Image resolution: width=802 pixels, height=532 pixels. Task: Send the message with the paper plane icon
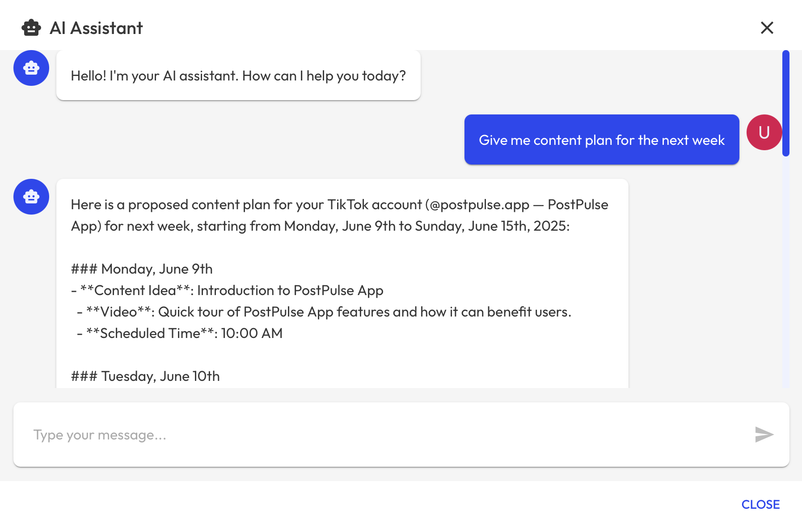pos(764,435)
